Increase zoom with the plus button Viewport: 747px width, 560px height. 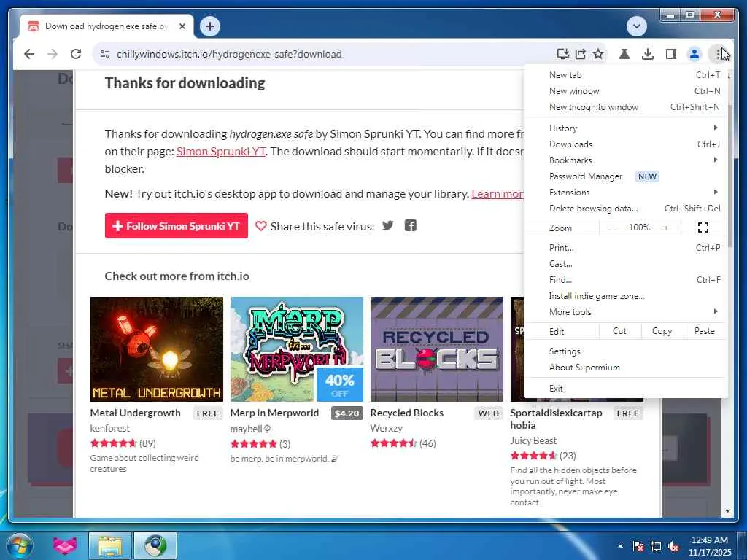(x=665, y=227)
